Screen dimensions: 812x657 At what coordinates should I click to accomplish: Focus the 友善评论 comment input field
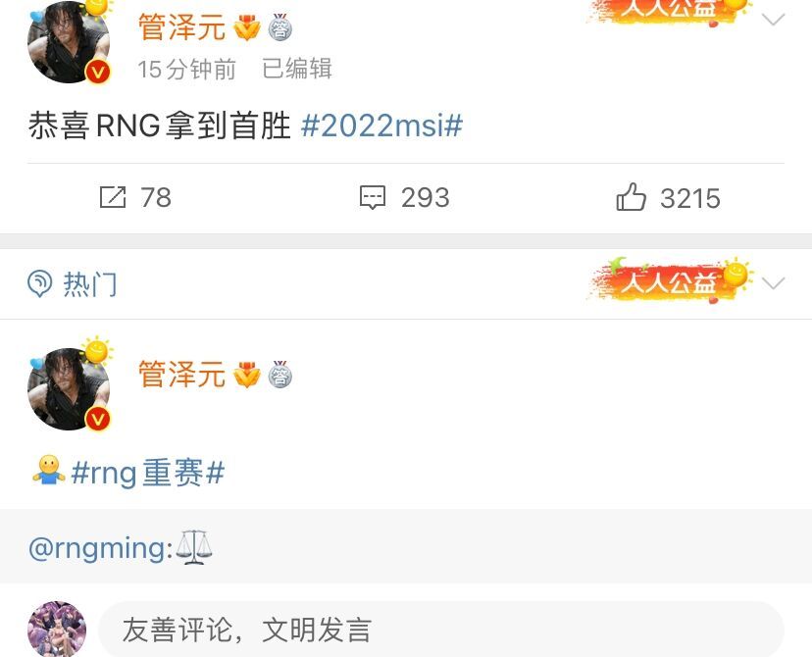(x=441, y=630)
